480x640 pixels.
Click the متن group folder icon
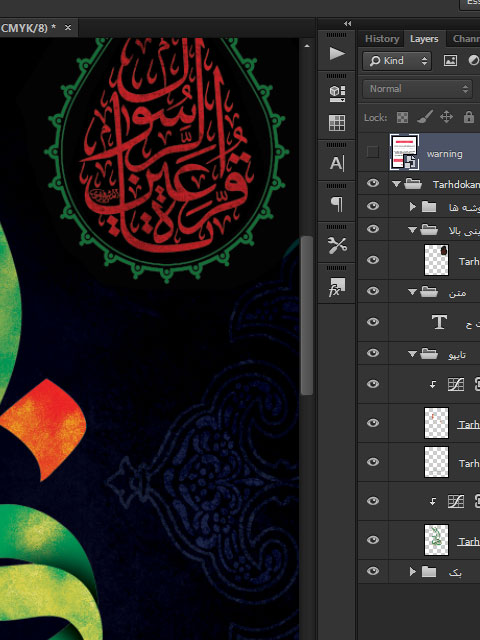click(x=429, y=291)
